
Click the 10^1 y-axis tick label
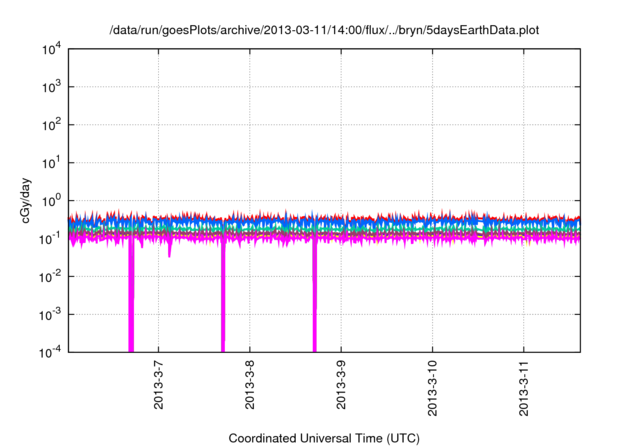point(51,164)
